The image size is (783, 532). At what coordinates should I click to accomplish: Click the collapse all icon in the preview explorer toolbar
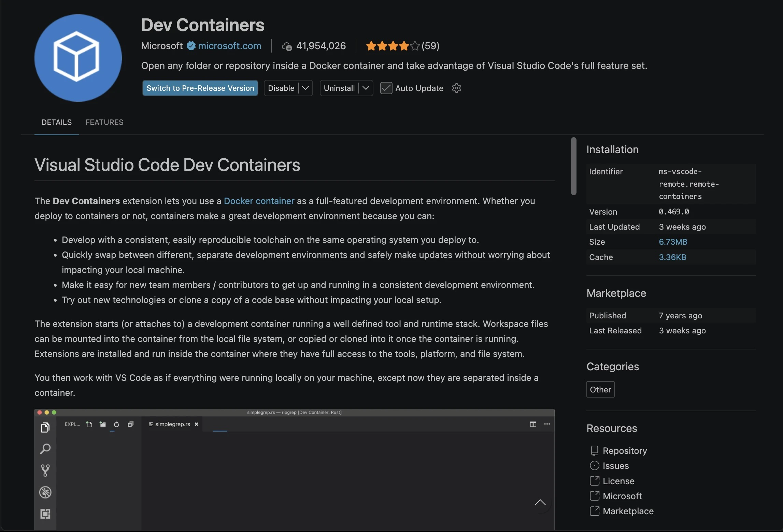tap(130, 424)
